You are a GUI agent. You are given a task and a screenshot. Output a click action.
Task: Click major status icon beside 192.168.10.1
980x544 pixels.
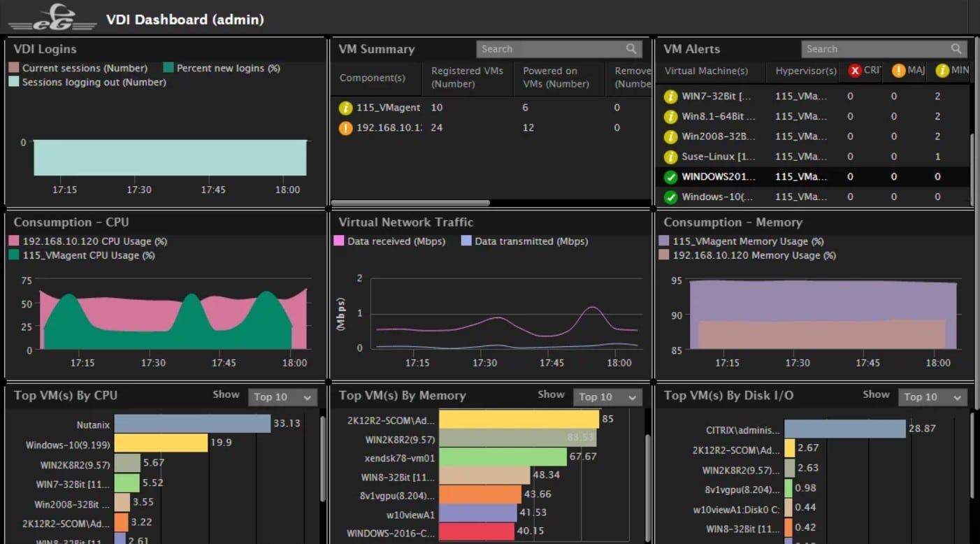point(345,128)
